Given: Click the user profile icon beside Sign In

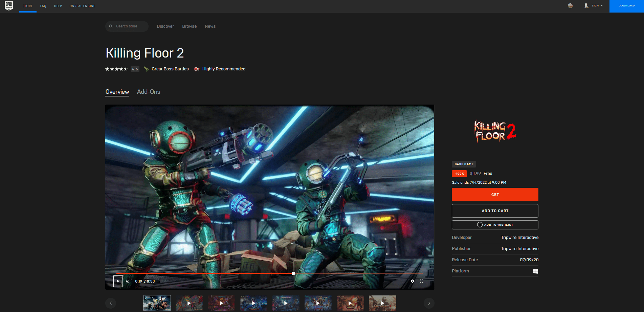Looking at the screenshot, I should pos(586,6).
